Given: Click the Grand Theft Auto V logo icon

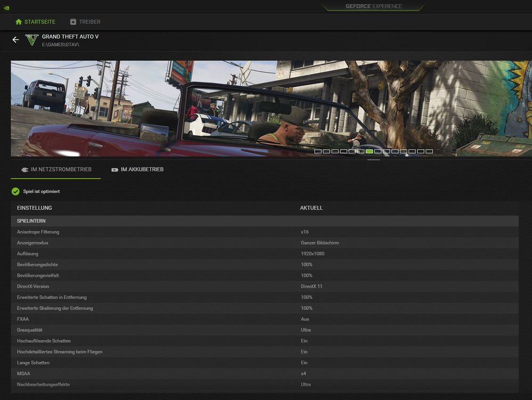Looking at the screenshot, I should (x=32, y=40).
